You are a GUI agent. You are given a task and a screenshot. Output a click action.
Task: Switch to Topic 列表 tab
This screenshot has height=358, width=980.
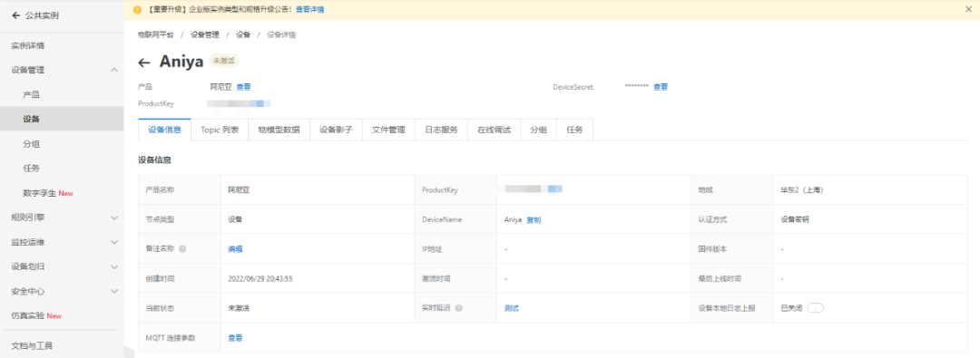click(220, 130)
